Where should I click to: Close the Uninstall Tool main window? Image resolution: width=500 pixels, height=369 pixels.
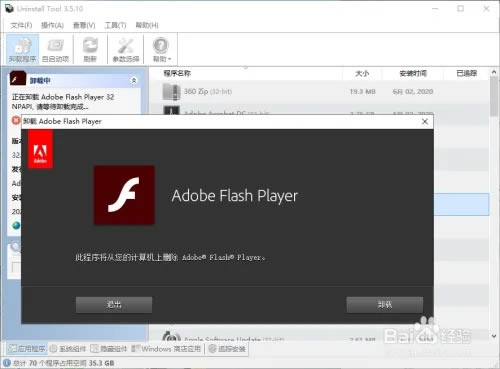point(486,9)
